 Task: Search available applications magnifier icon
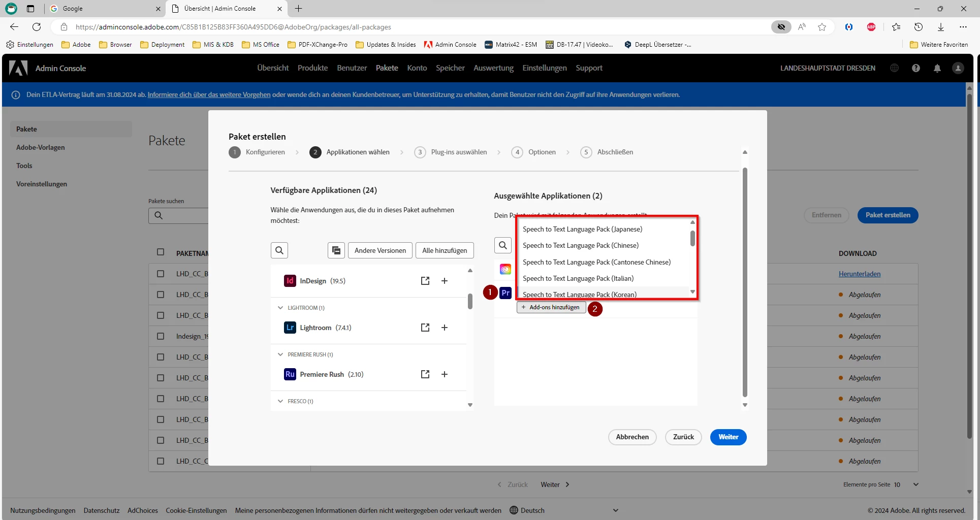point(279,250)
